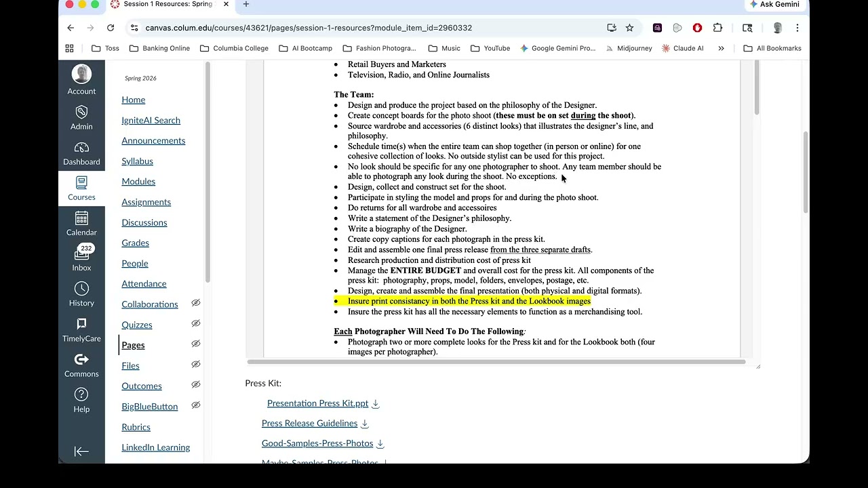Expand the bookmarks overflow chevron
This screenshot has height=488, width=868.
[x=721, y=48]
